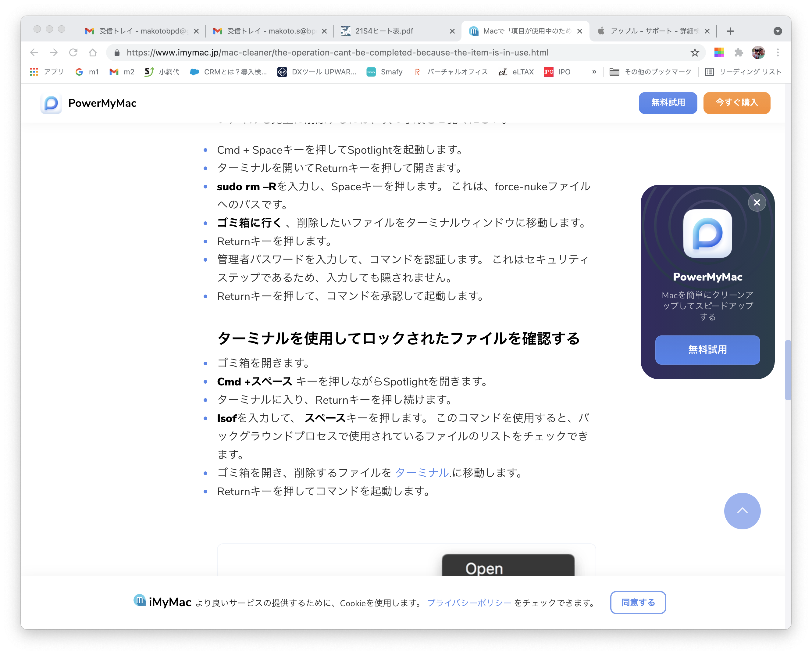Viewport: 812px width, 655px height.
Task: Expand hidden bookmarks with » chevron
Action: pos(594,72)
